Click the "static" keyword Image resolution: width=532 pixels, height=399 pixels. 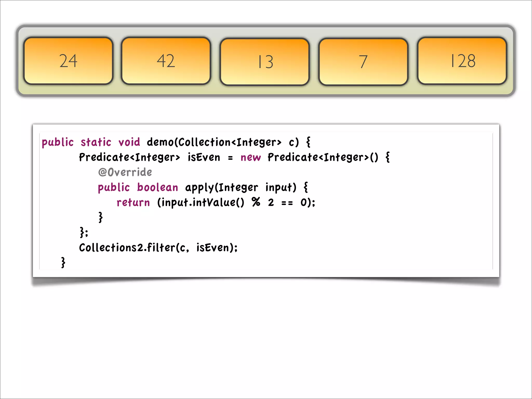pyautogui.click(x=96, y=142)
